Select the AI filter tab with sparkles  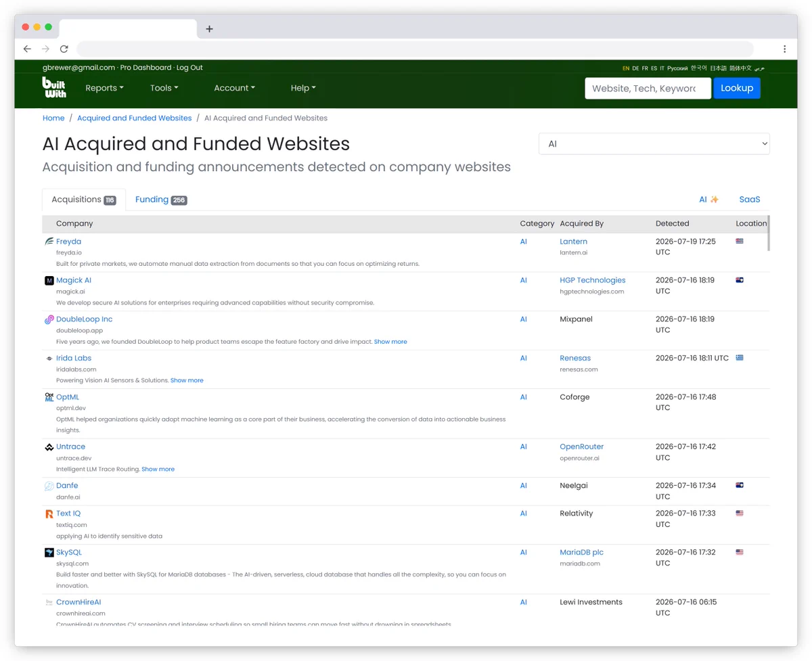(708, 200)
